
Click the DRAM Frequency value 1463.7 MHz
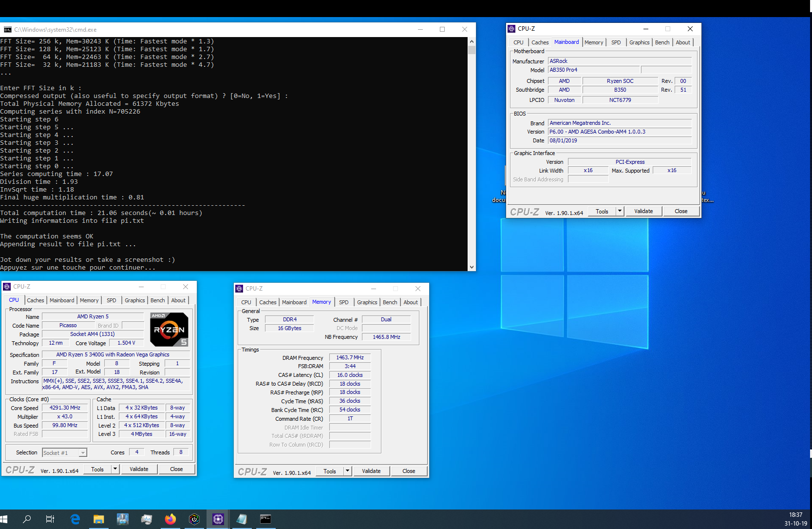[x=350, y=357]
